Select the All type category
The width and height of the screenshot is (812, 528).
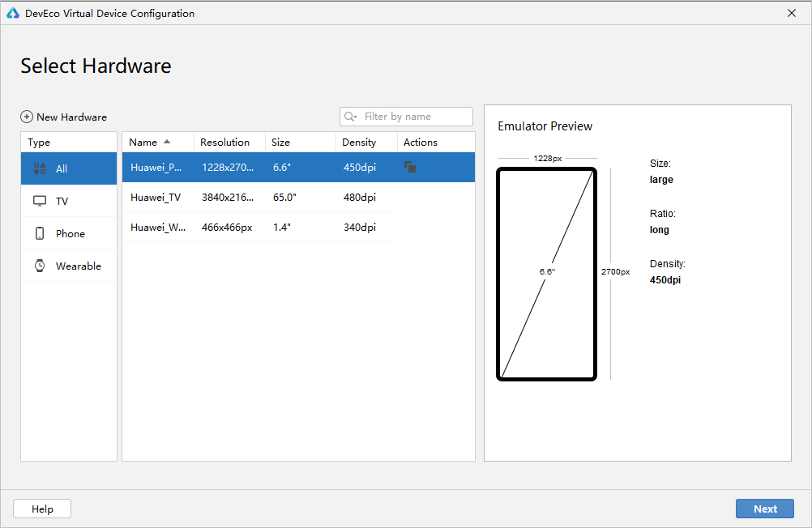click(x=69, y=168)
